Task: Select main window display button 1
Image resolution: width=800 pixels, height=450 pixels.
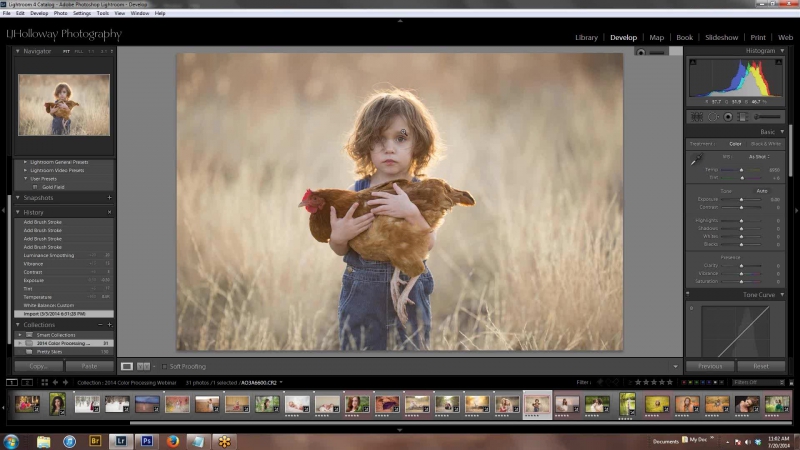Action: [x=11, y=382]
